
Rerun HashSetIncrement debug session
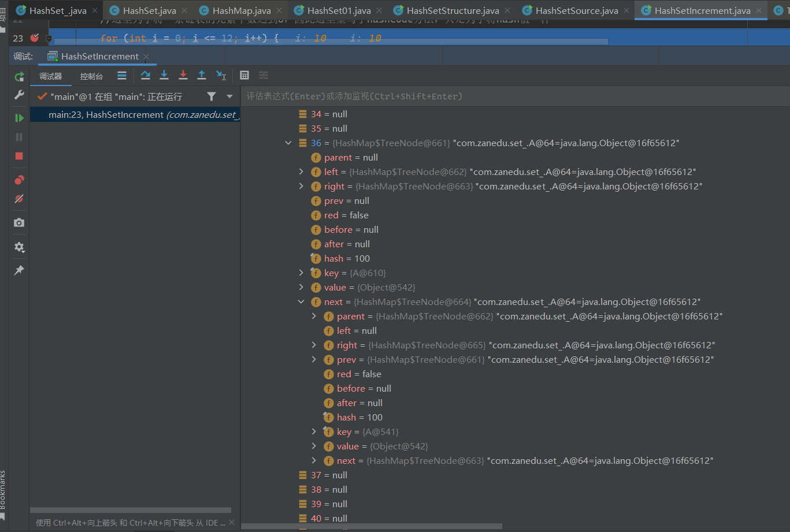point(19,76)
